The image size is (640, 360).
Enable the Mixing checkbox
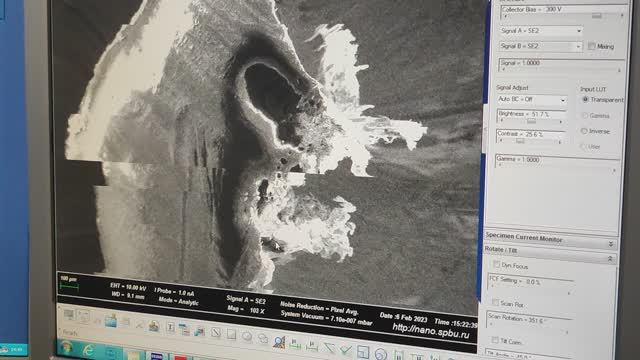point(592,46)
